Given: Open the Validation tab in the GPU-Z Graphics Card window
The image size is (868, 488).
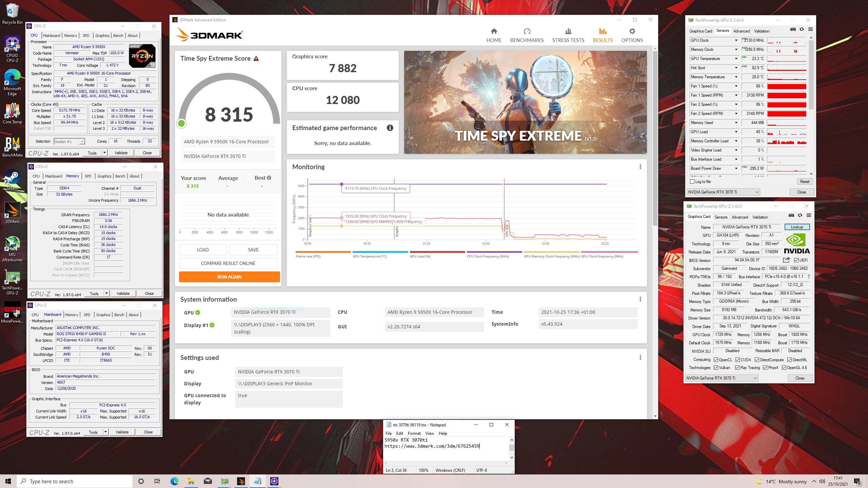Looking at the screenshot, I should coord(760,217).
